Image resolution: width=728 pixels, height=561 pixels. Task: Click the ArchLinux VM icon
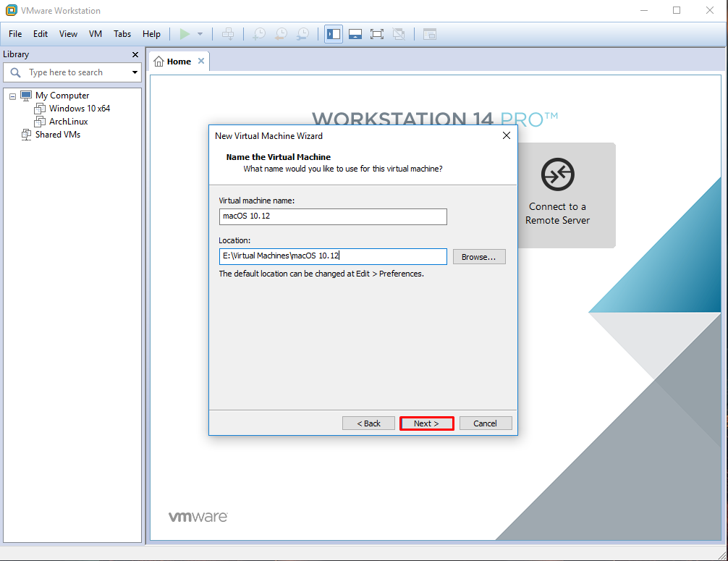tap(40, 122)
